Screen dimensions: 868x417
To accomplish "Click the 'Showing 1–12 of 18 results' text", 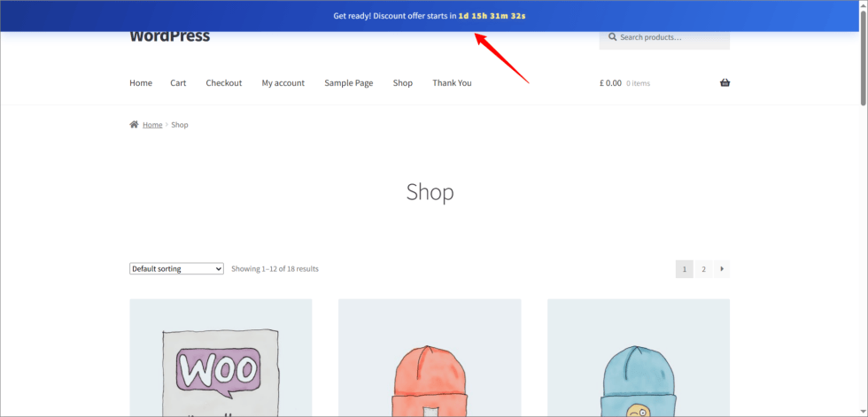I will pos(275,269).
